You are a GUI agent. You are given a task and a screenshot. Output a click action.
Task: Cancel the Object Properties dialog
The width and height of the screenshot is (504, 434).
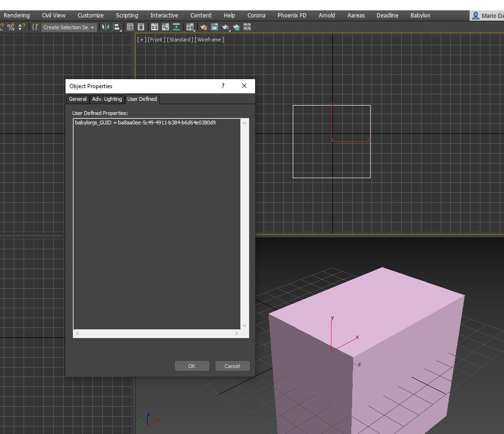[232, 366]
